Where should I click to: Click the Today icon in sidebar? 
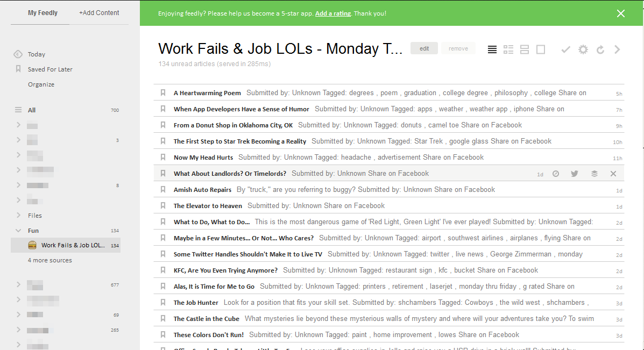pyautogui.click(x=18, y=54)
